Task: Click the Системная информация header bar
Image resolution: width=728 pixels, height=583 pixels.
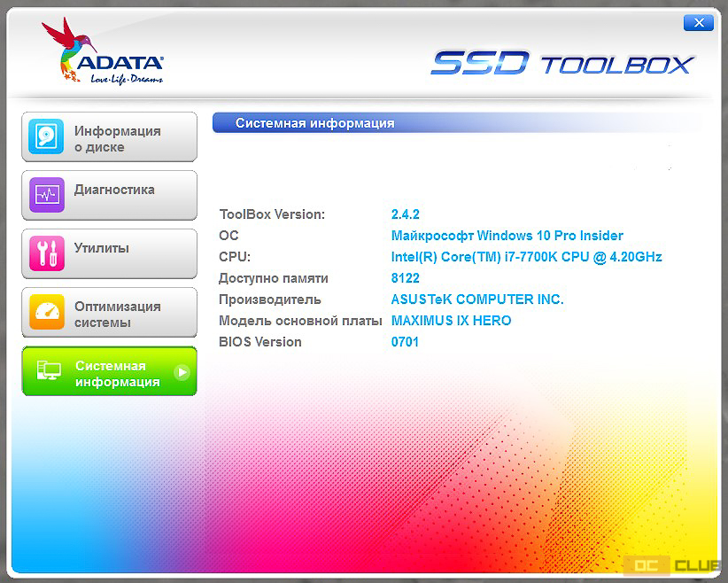Action: [x=457, y=123]
